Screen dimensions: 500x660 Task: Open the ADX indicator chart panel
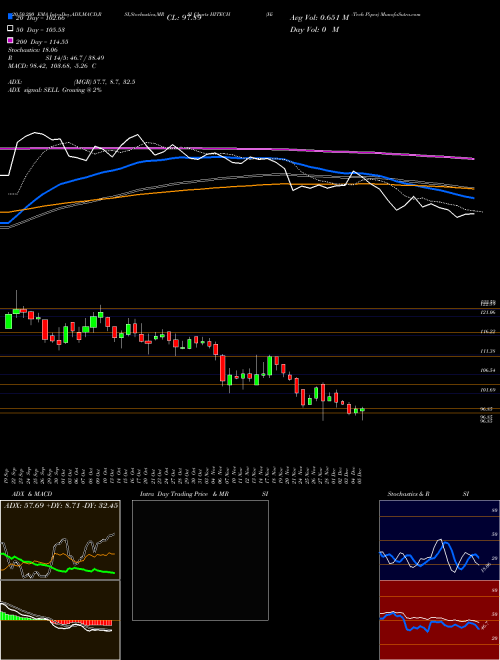click(60, 540)
